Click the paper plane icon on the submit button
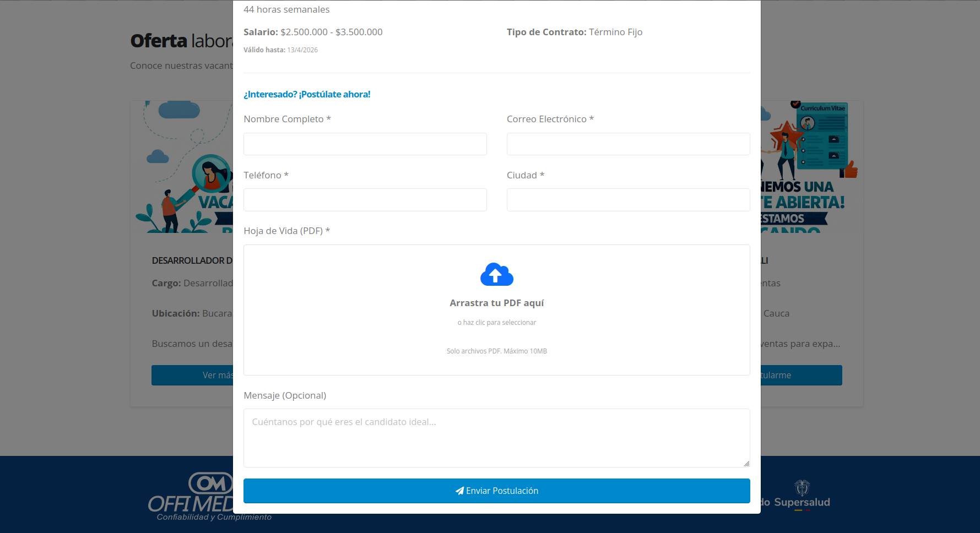Screen dimensions: 980x533 [459, 491]
